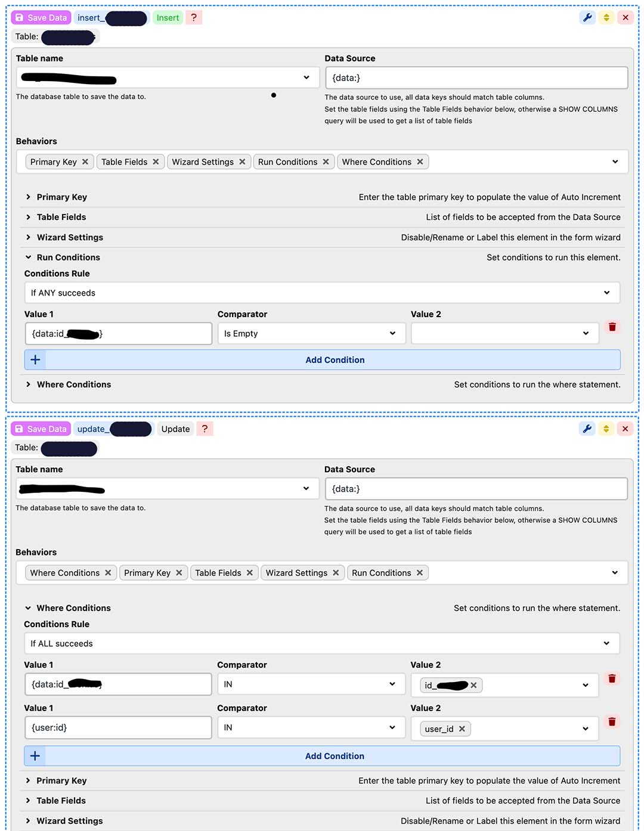Click Value 1 field of Is Empty condition
Screen dimensions: 644x831
pos(119,334)
